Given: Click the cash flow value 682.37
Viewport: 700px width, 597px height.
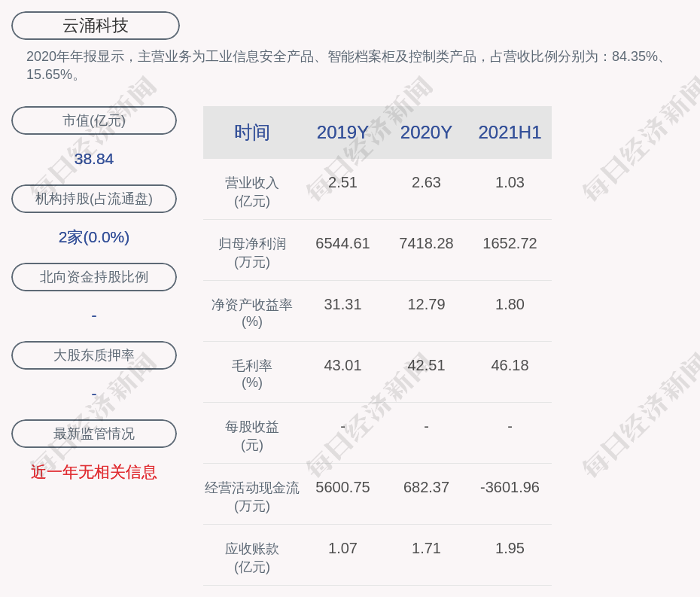Looking at the screenshot, I should coord(426,488).
